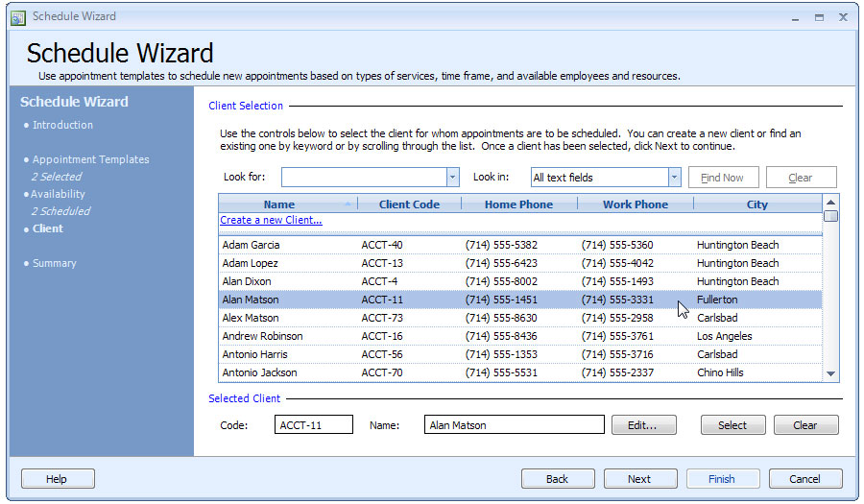This screenshot has width=864, height=504.
Task: Choose the Alex Matson row
Action: (520, 317)
